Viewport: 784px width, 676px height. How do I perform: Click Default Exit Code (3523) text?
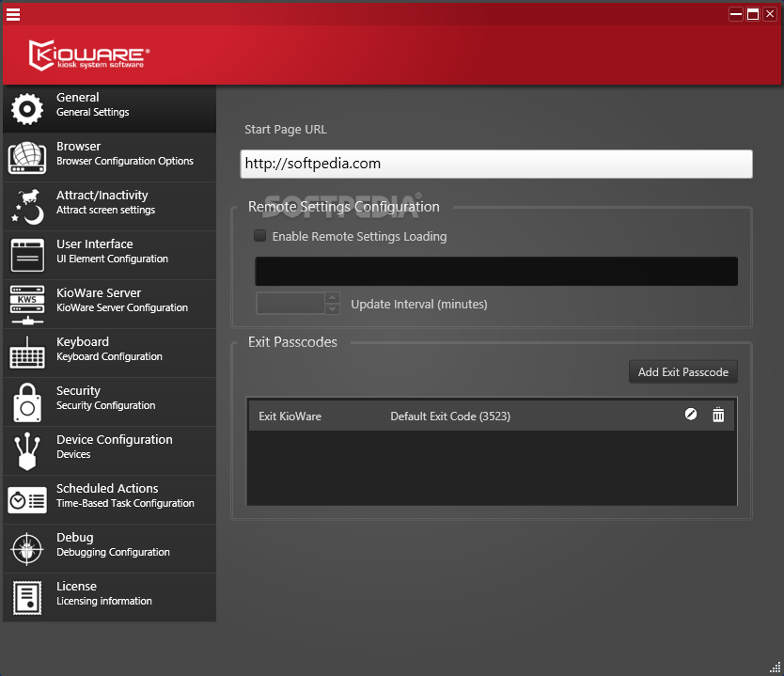pos(450,416)
